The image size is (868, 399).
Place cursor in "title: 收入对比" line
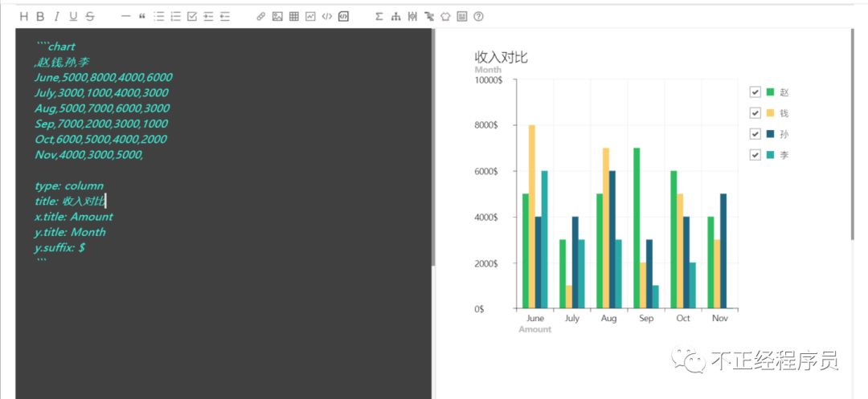point(70,202)
